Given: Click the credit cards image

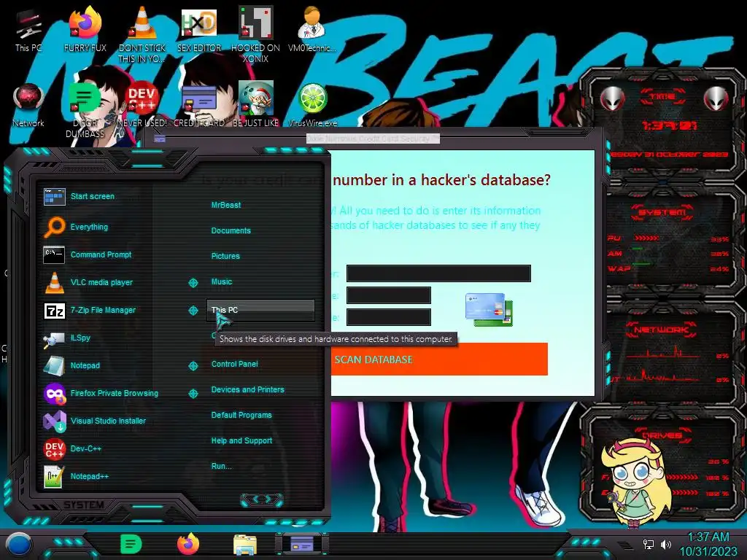Looking at the screenshot, I should (489, 309).
